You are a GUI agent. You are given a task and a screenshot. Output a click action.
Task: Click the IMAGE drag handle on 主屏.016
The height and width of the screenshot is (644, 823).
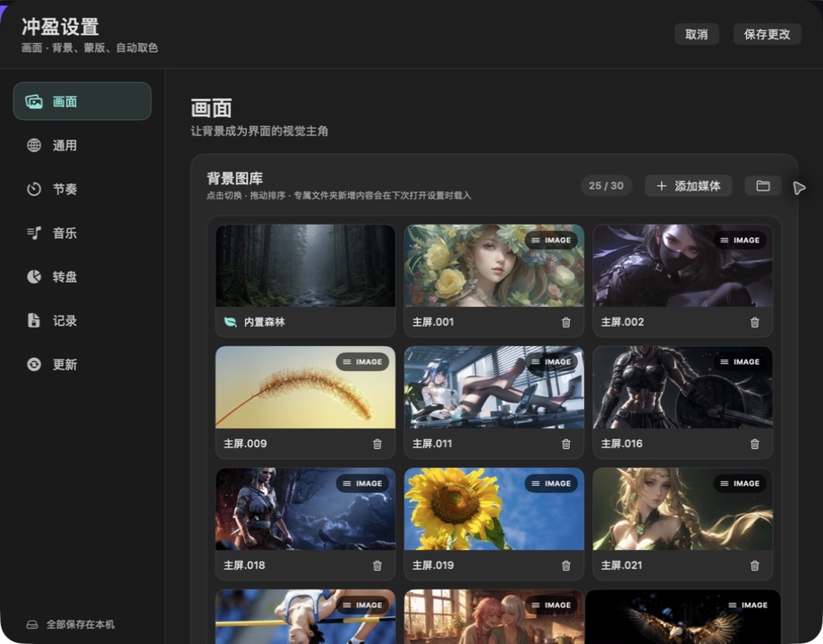point(740,361)
